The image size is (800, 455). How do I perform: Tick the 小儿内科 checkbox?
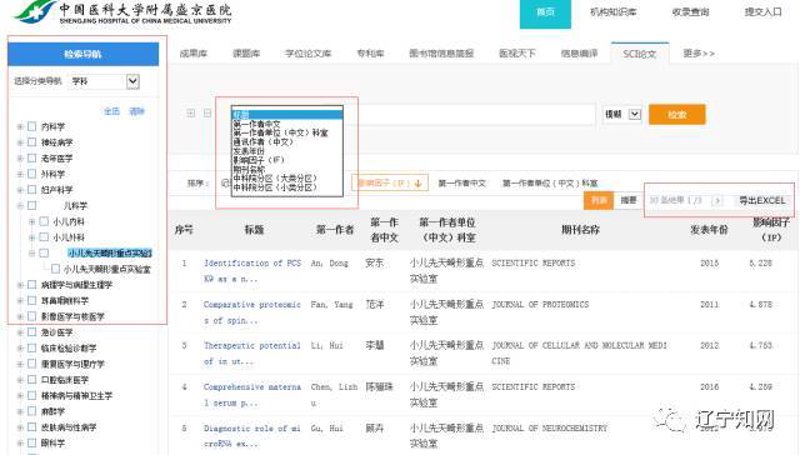(44, 221)
